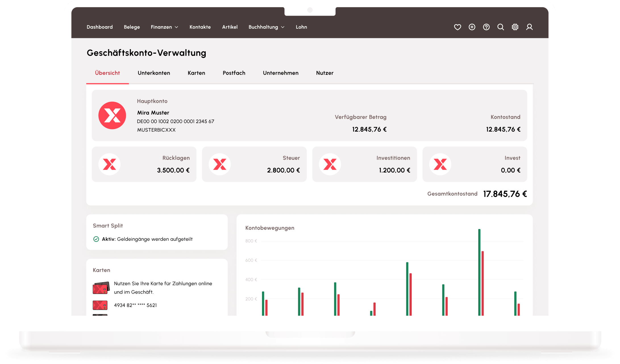
Task: Open the settings gear icon
Action: coord(515,27)
